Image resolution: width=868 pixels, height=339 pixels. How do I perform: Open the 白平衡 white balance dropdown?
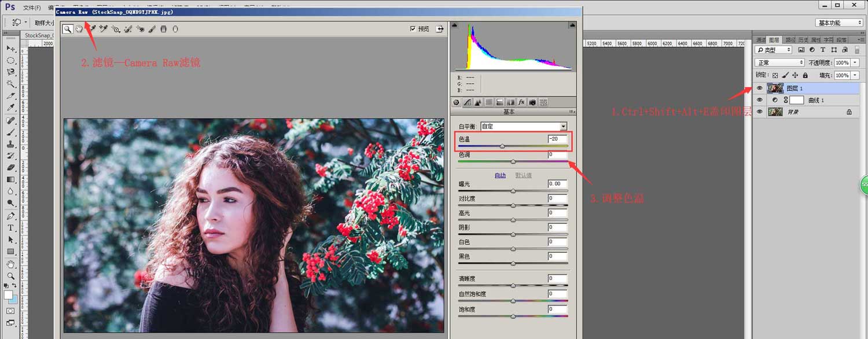(524, 126)
